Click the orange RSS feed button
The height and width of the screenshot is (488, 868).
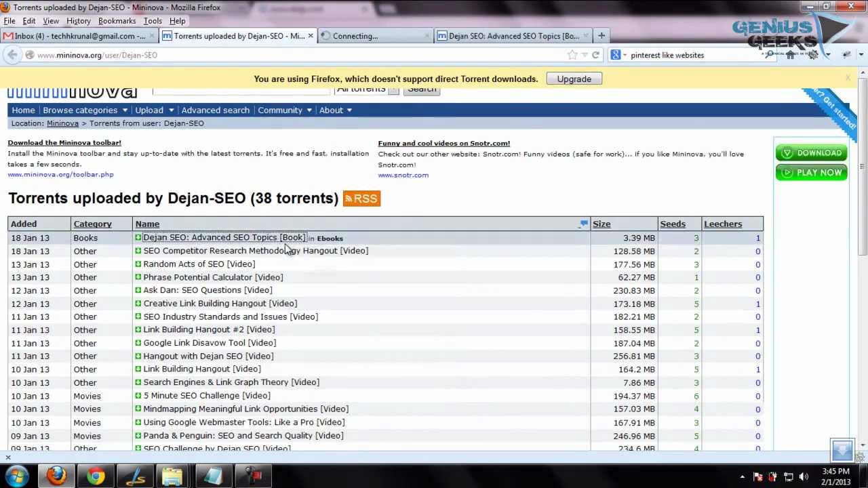click(361, 199)
